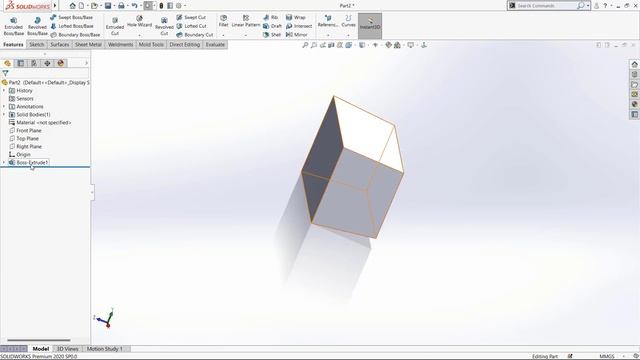
Task: Click the Rebuild traffic light icon
Action: [161, 6]
